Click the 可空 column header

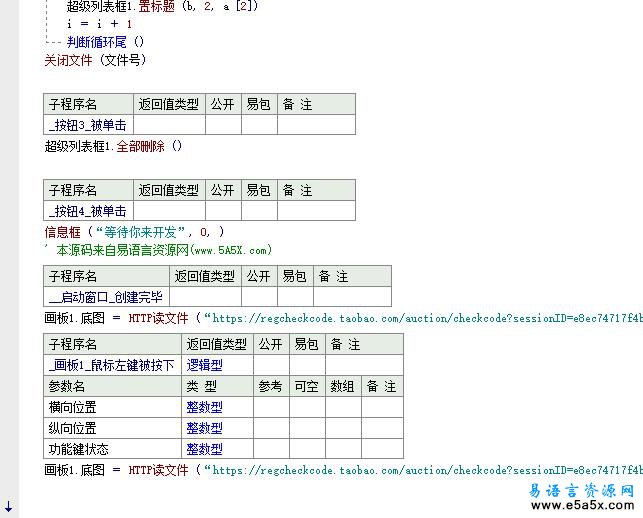pyautogui.click(x=307, y=386)
